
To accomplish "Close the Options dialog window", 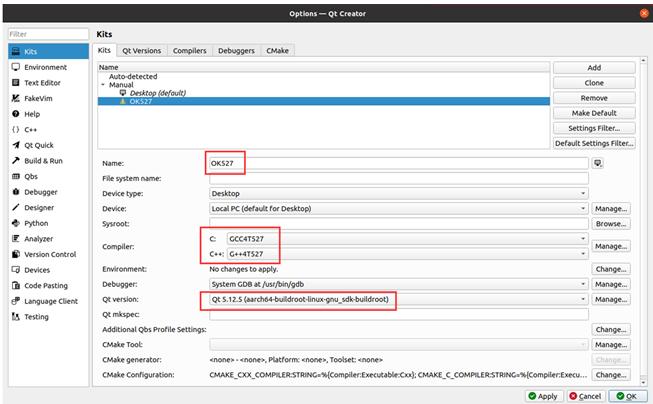I will (644, 13).
